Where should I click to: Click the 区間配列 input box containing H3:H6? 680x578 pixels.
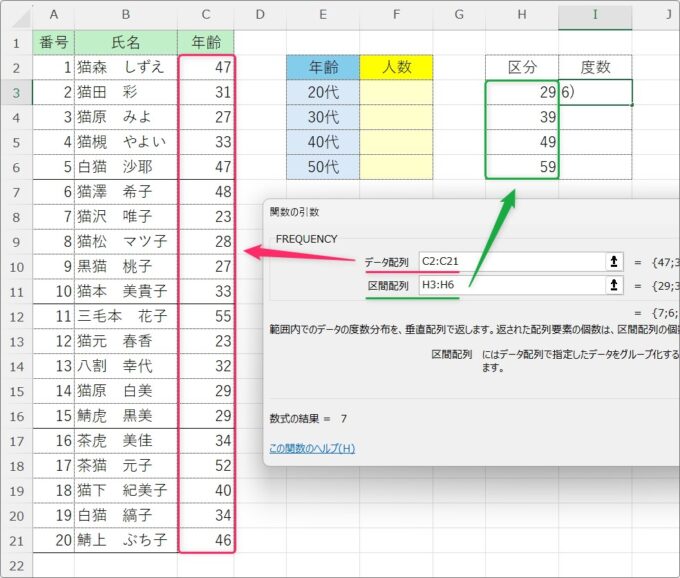coord(508,285)
